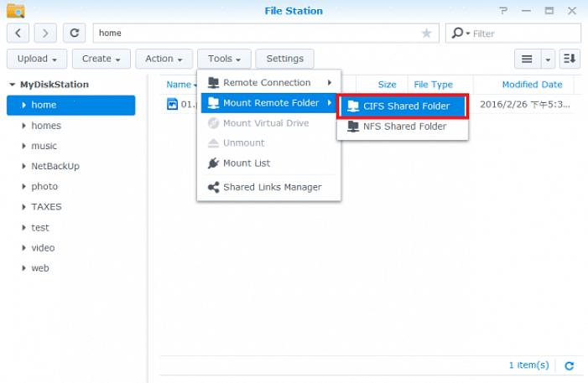Expand the home folder arrow

[x=24, y=105]
